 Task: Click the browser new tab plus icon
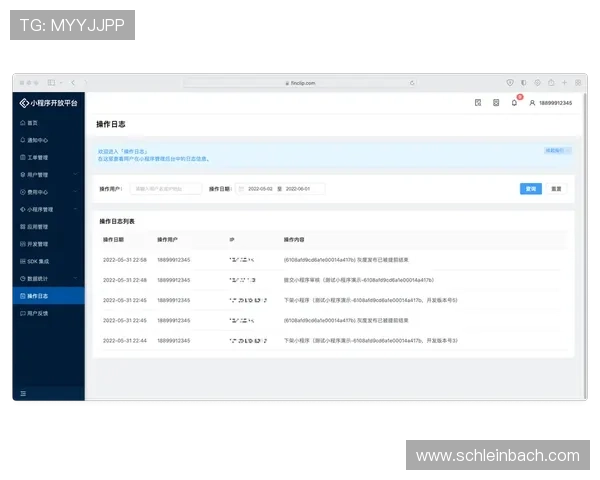pyautogui.click(x=565, y=82)
